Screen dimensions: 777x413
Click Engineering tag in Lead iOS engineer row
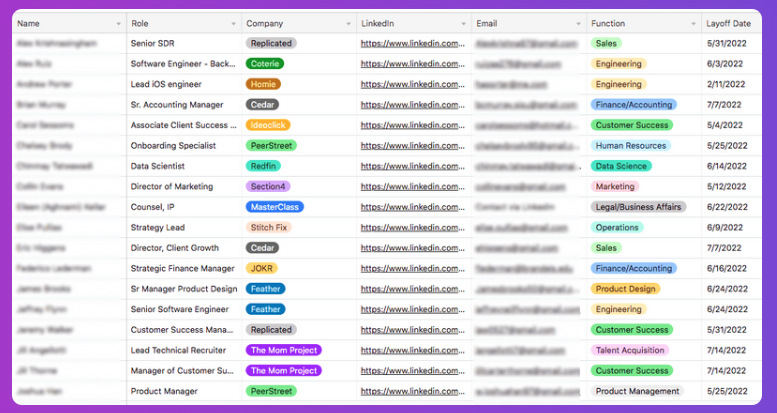(x=618, y=84)
